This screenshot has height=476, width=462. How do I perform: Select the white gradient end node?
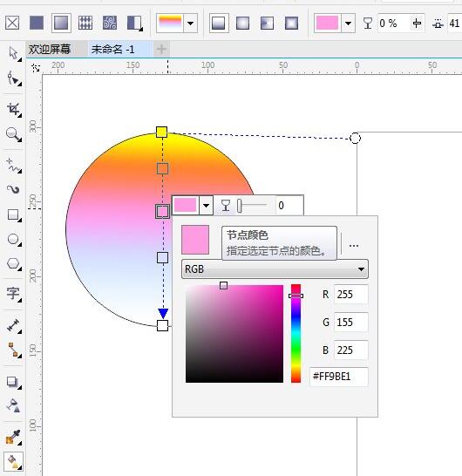[163, 325]
